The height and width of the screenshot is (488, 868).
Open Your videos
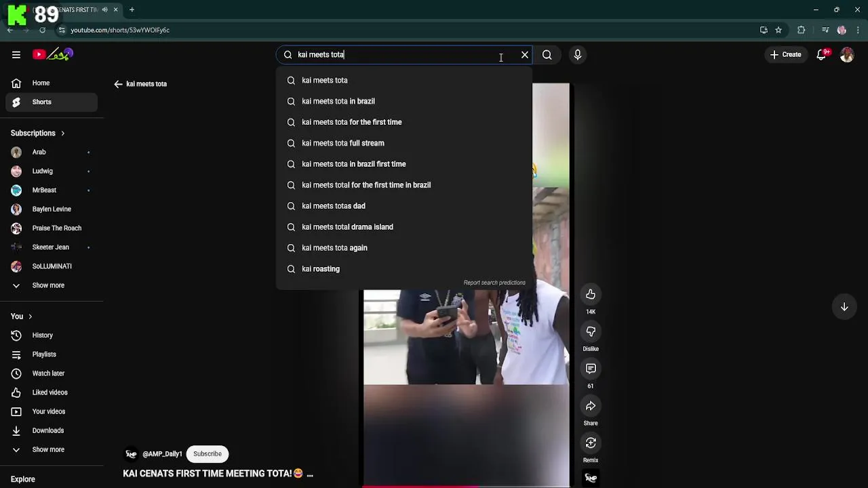click(52, 411)
